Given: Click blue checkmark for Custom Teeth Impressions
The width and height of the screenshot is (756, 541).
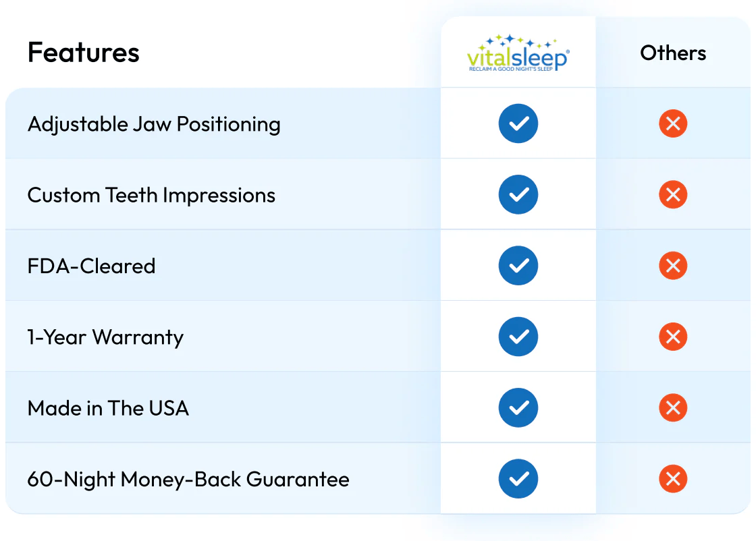Looking at the screenshot, I should 518,195.
